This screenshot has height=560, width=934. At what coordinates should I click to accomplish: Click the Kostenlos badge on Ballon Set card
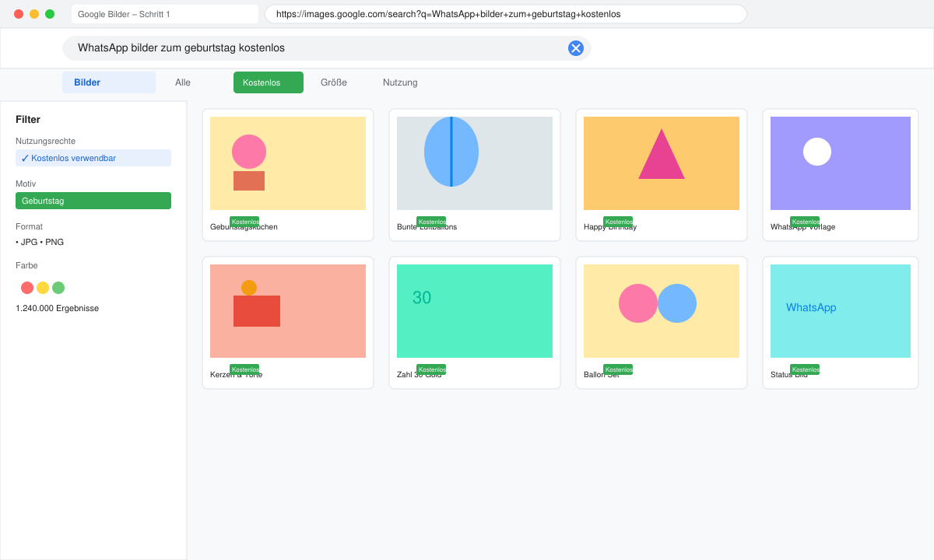tap(618, 369)
